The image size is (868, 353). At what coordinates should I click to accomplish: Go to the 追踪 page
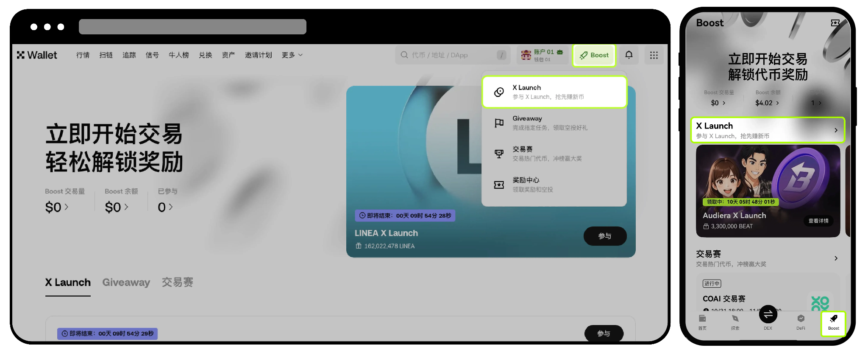point(129,55)
